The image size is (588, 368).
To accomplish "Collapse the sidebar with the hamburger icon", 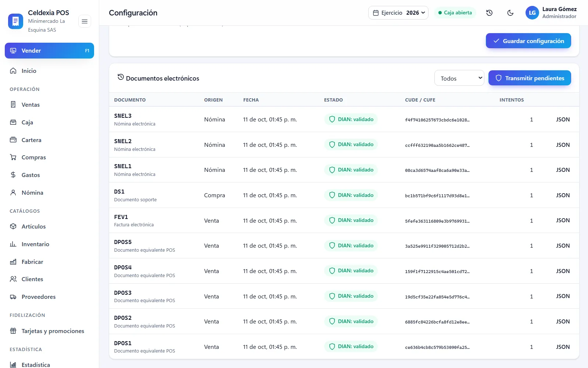I will pos(85,21).
